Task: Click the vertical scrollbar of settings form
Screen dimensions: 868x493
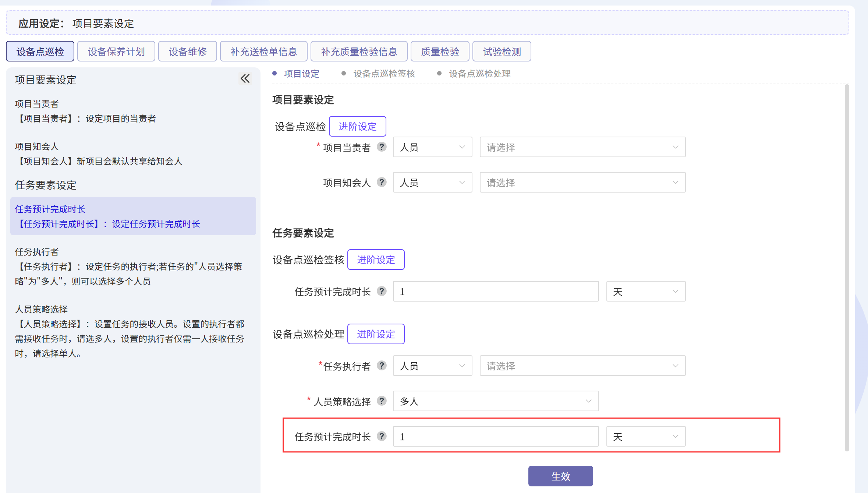Action: [847, 268]
